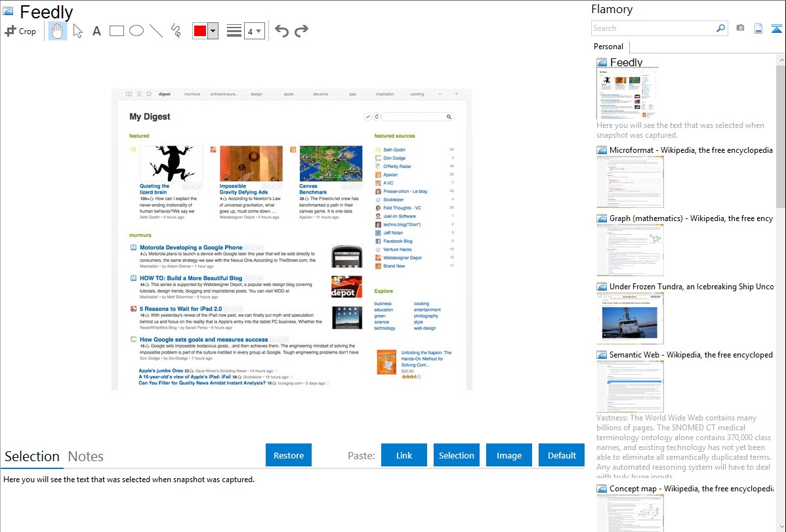Select the rectangle shape tool
786x532 pixels.
coord(116,31)
